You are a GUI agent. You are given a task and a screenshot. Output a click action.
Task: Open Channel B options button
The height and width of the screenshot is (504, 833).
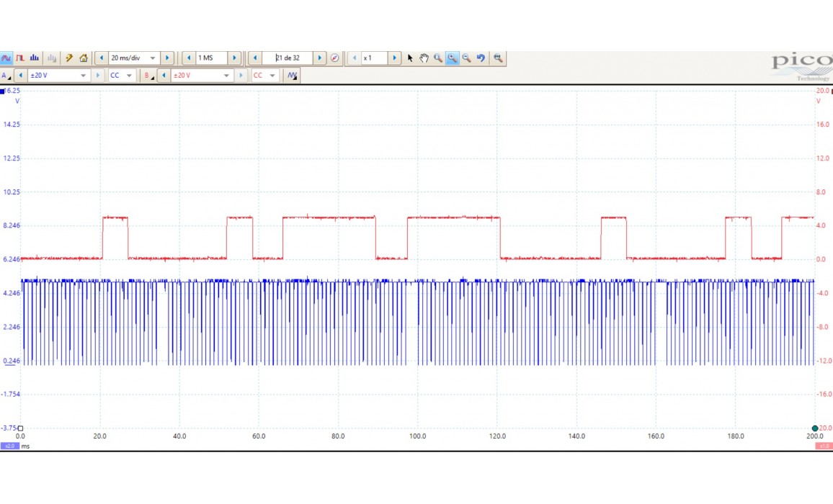click(148, 76)
